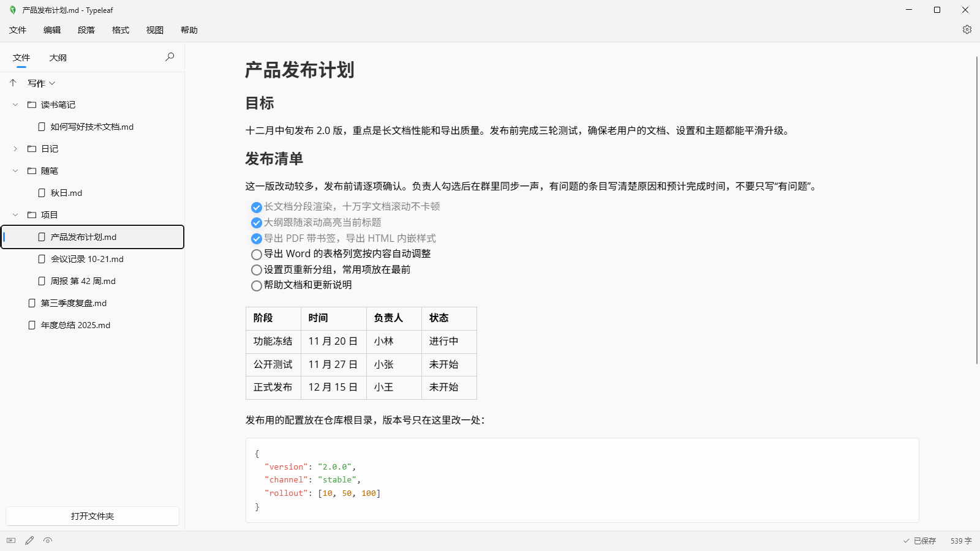980x551 pixels.
Task: Click file icon of 年度总结 2025.md
Action: click(x=32, y=325)
